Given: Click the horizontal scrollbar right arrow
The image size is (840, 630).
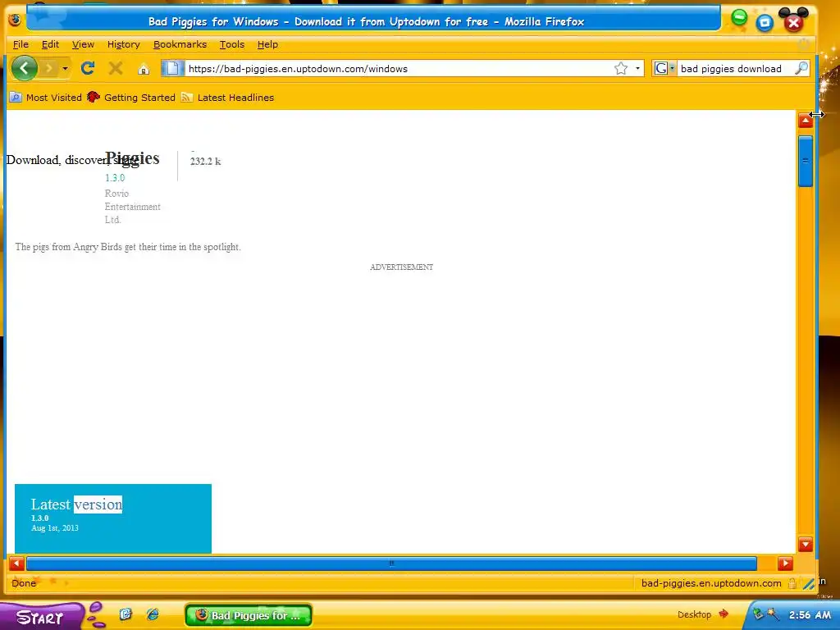Looking at the screenshot, I should [785, 563].
